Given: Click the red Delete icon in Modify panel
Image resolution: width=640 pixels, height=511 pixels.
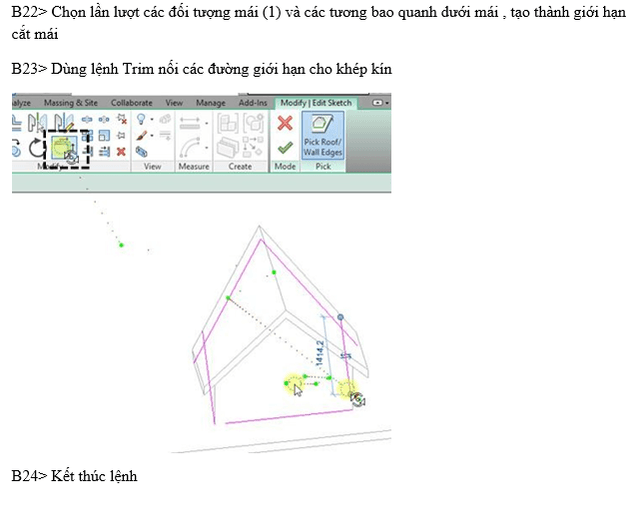Looking at the screenshot, I should pos(121,152).
